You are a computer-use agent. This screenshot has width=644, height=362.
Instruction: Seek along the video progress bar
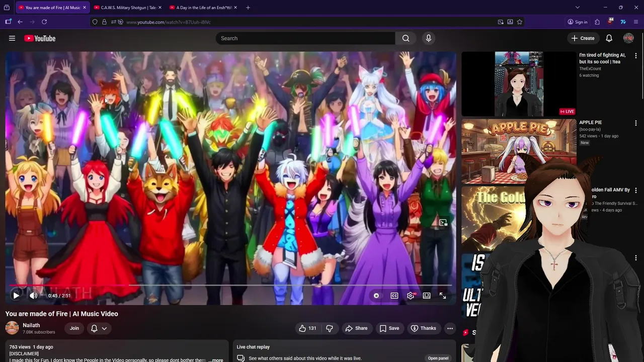(230, 285)
